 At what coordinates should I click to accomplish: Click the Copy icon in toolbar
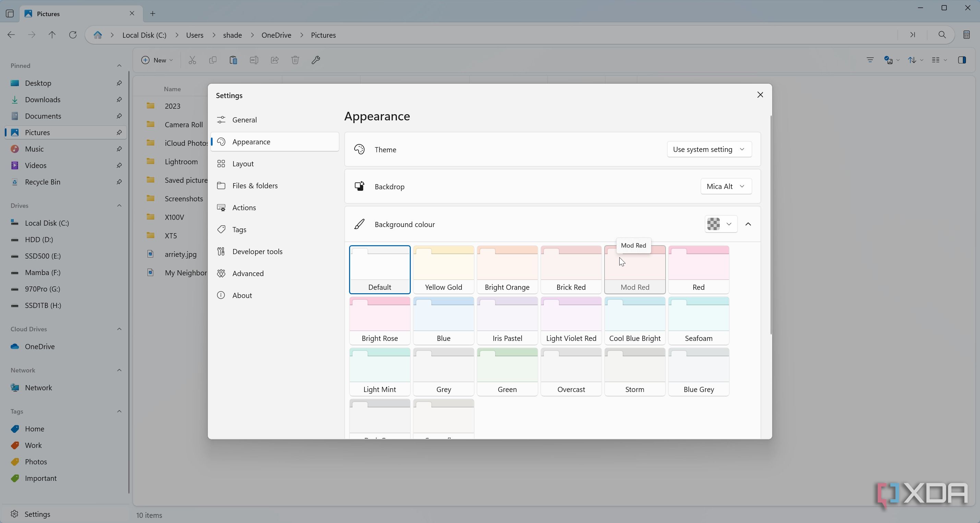coord(213,60)
